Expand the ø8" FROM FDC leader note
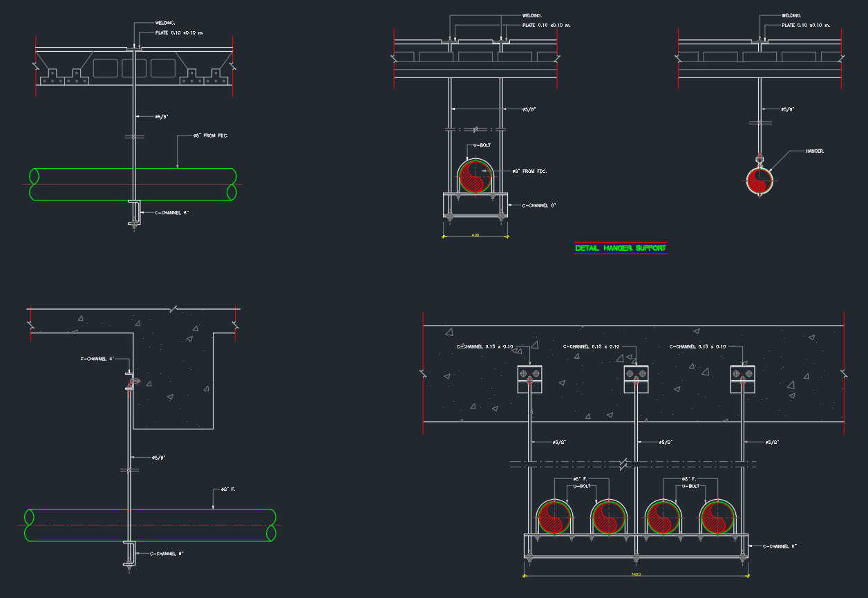Screen dimensions: 868x598 (211, 136)
